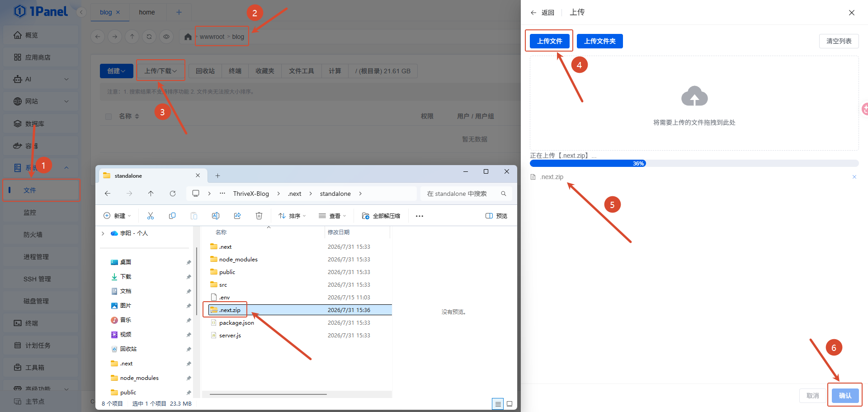868x412 pixels.
Task: Click the upload progress bar at 36%
Action: [694, 163]
